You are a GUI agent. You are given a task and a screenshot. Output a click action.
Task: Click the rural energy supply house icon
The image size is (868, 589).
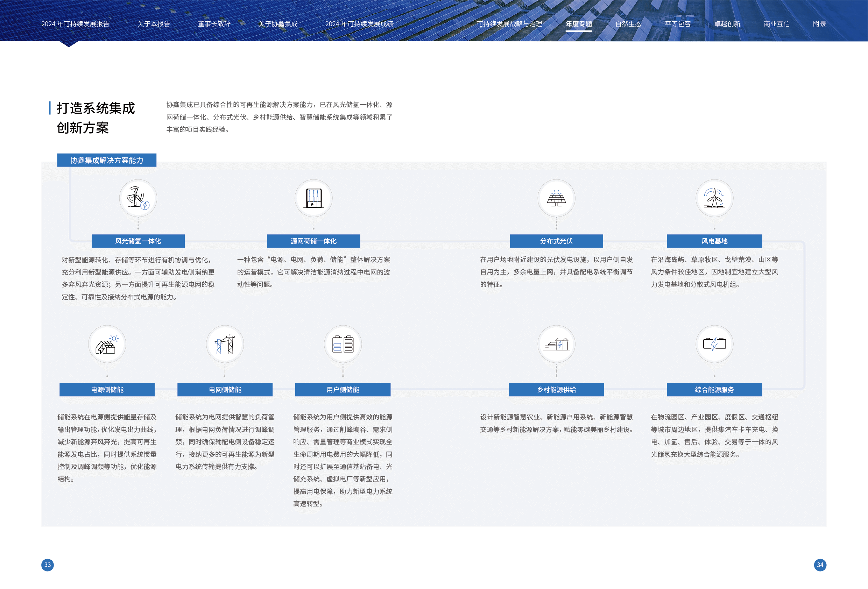coord(556,344)
